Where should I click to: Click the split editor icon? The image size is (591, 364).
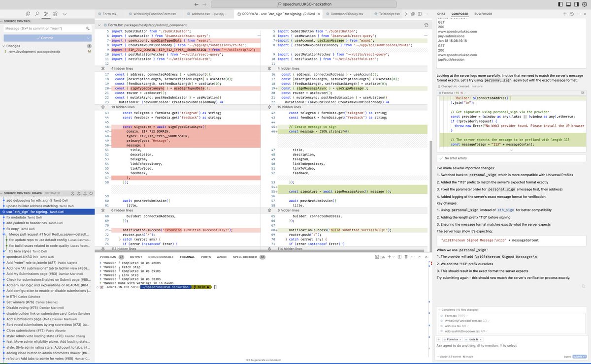420,15
